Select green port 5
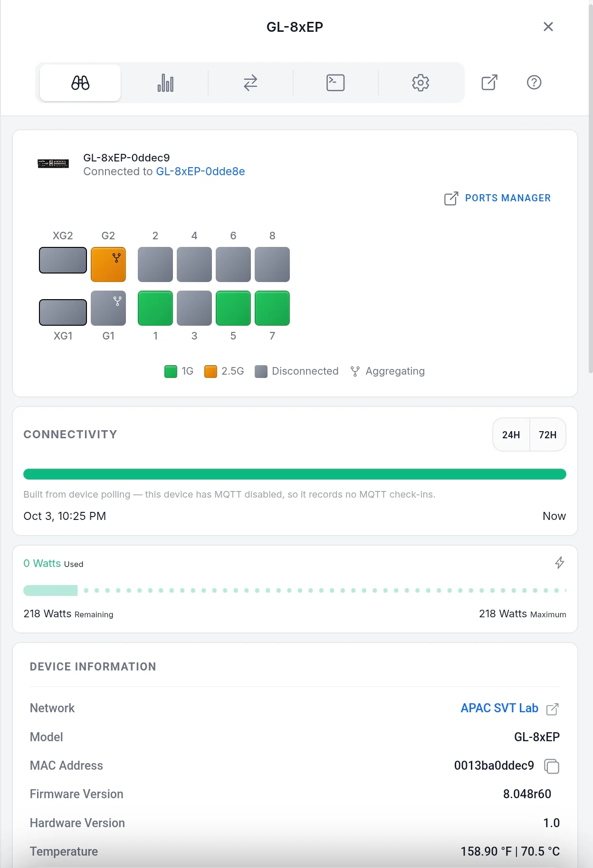593x868 pixels. tap(233, 308)
